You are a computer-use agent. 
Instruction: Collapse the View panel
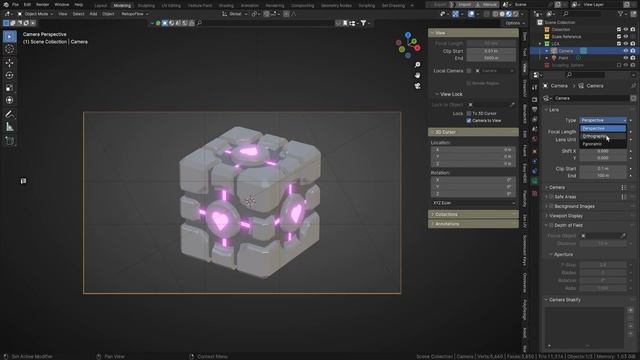(473, 33)
